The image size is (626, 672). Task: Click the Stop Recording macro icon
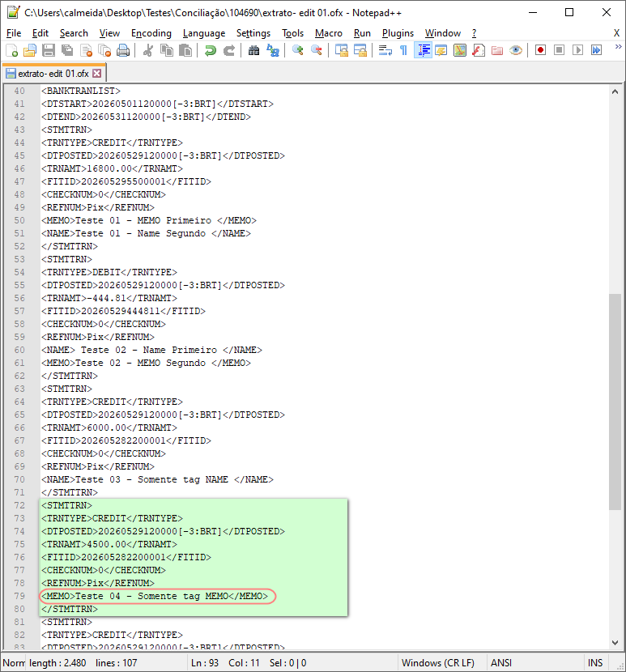point(559,50)
